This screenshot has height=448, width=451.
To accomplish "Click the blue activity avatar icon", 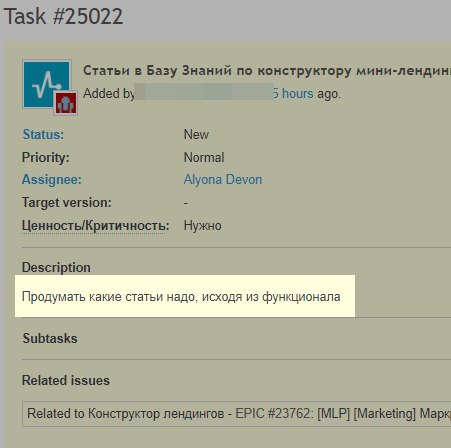I will click(x=47, y=84).
